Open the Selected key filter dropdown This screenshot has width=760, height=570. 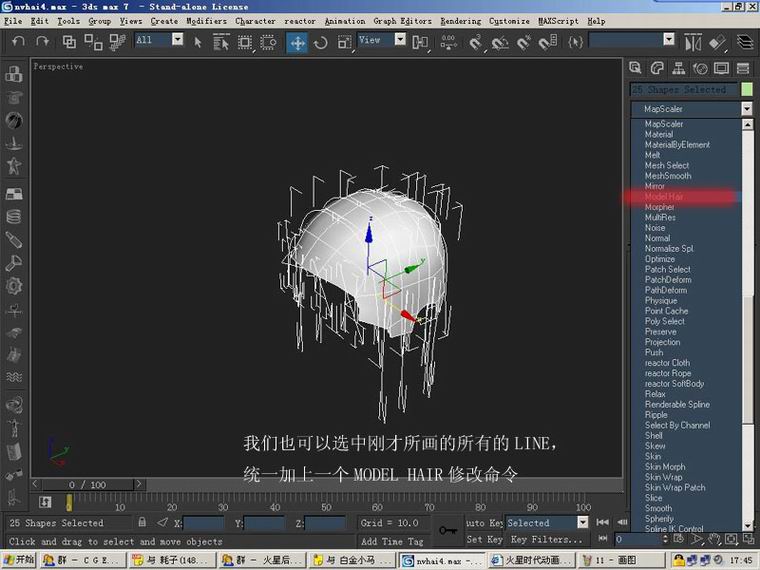[x=583, y=522]
